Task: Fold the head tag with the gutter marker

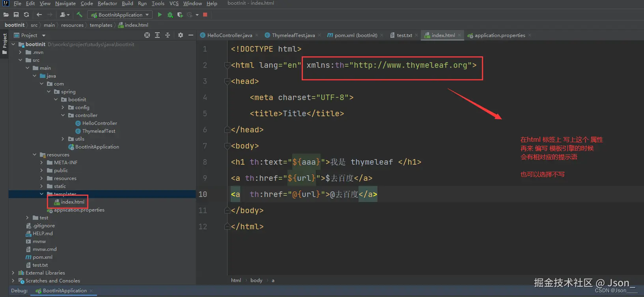Action: pyautogui.click(x=227, y=82)
